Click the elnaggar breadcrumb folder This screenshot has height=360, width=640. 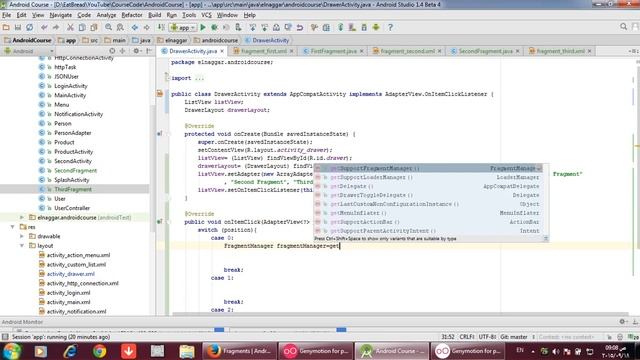click(172, 40)
